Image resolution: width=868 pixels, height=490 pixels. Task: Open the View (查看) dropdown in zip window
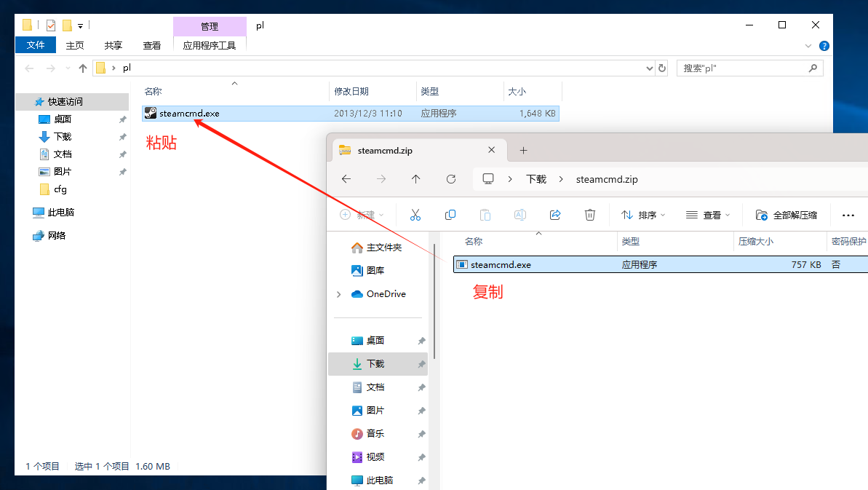tap(709, 215)
